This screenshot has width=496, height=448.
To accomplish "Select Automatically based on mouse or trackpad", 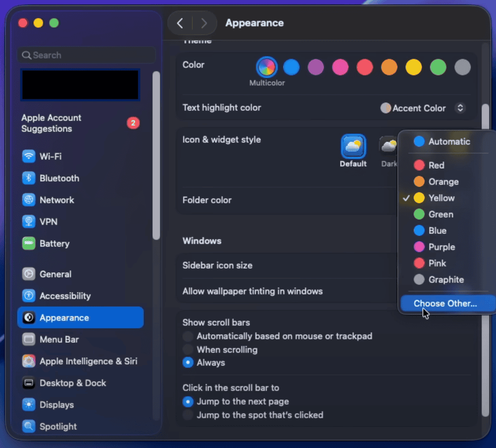I will [188, 336].
